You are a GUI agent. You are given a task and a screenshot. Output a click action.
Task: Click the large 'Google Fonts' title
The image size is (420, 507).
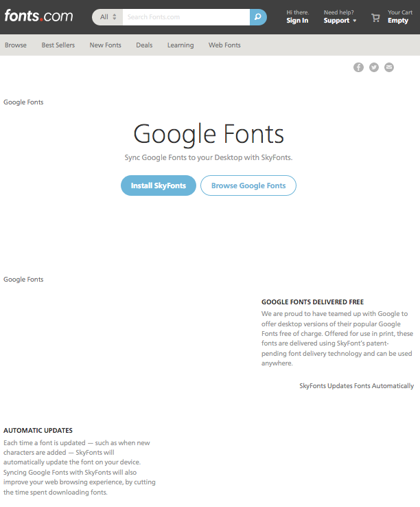pos(209,134)
